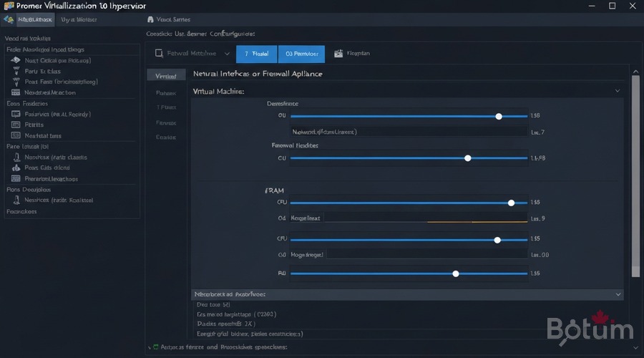Click the line Eeegut gfial bidxex
The image size is (644, 358).
pyautogui.click(x=250, y=334)
